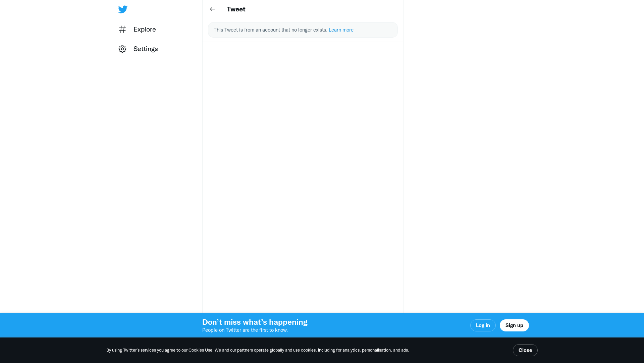Image resolution: width=644 pixels, height=363 pixels.
Task: Open the Explore menu item
Action: pyautogui.click(x=137, y=29)
